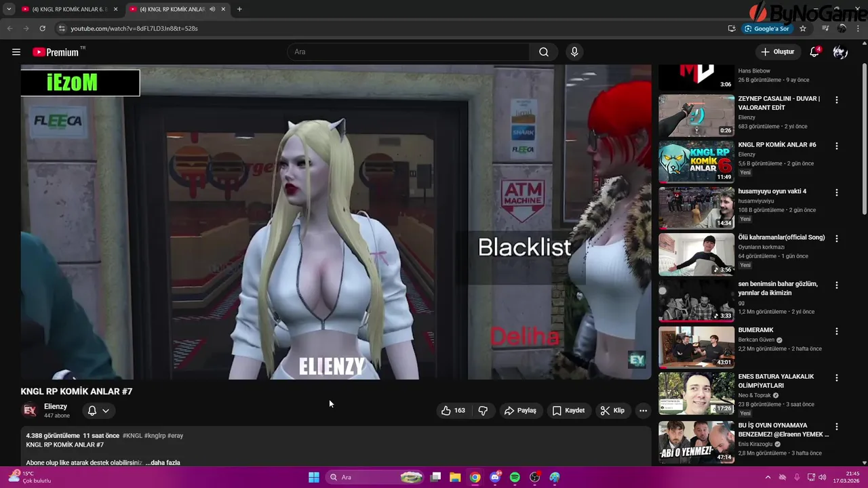This screenshot has width=868, height=488.
Task: Open options menu for husamyuyu oyun vakti
Action: click(x=836, y=192)
